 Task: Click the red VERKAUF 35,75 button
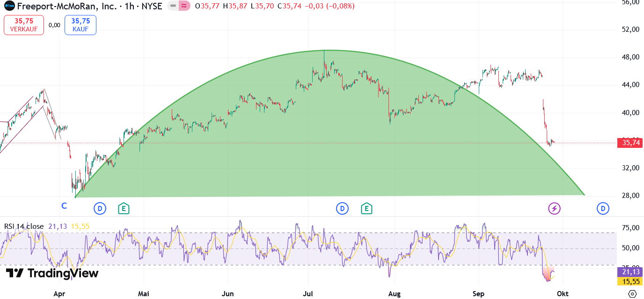tap(24, 25)
